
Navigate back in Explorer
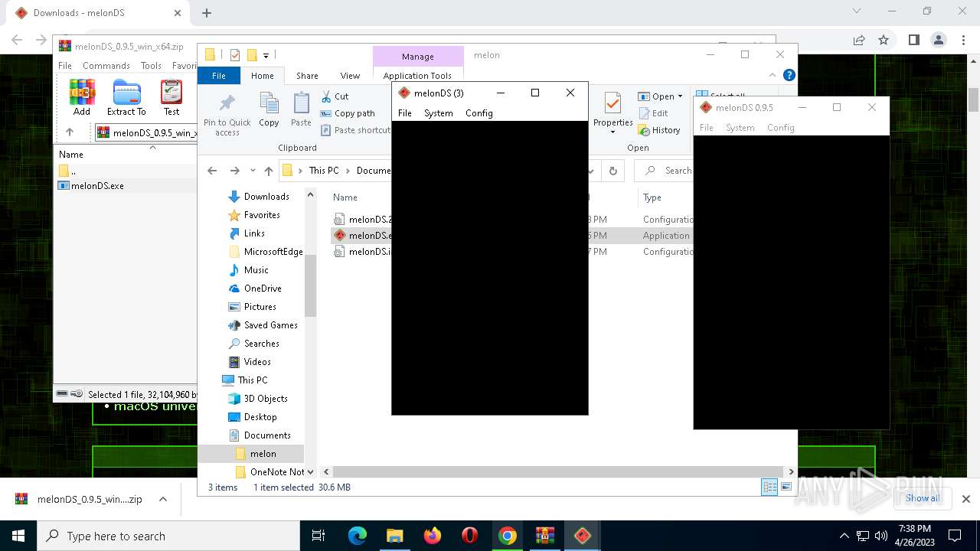212,171
